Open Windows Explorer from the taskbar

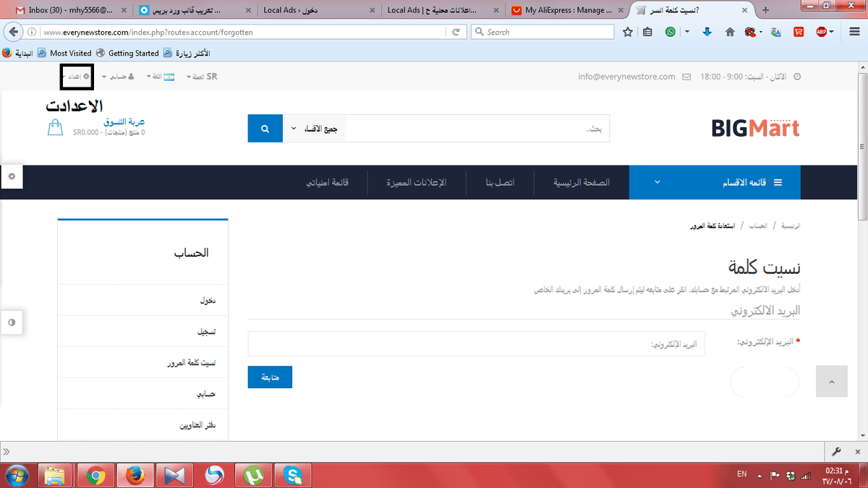pos(55,476)
